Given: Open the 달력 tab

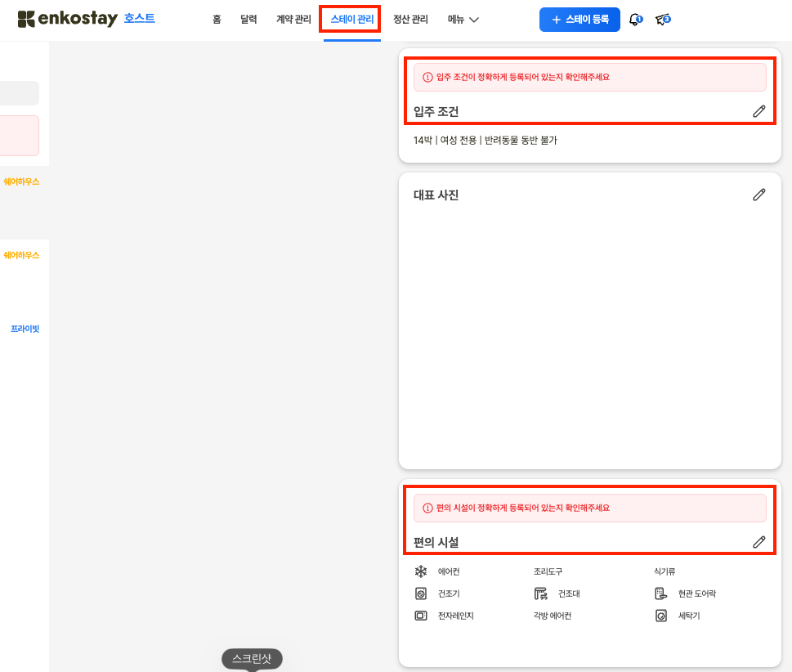Looking at the screenshot, I should click(248, 20).
